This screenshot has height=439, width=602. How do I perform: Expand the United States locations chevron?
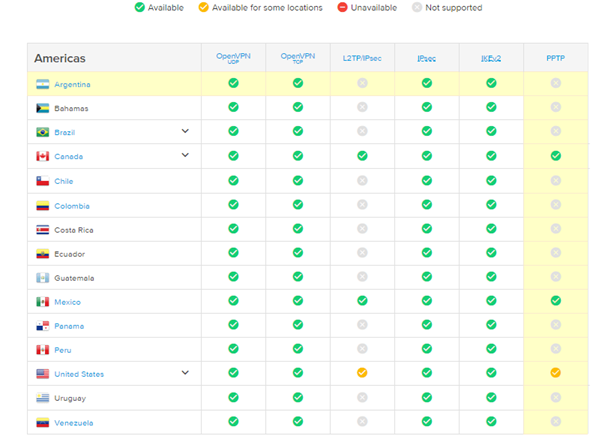tap(185, 373)
